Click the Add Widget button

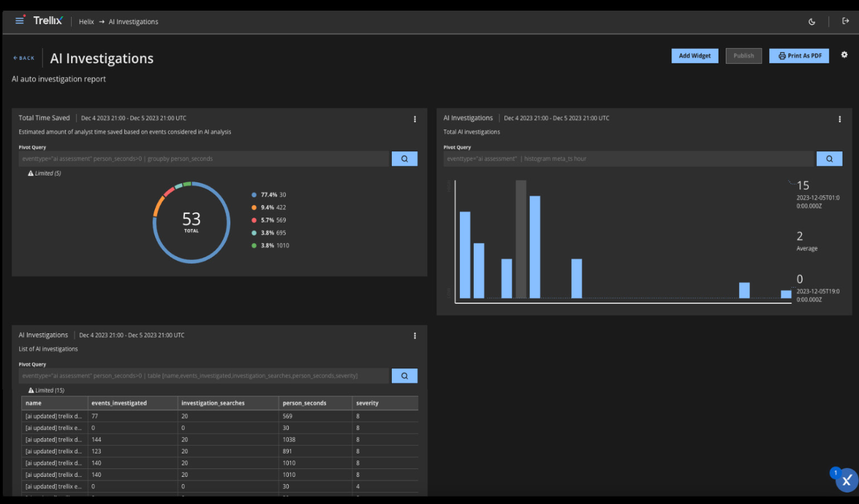tap(695, 55)
